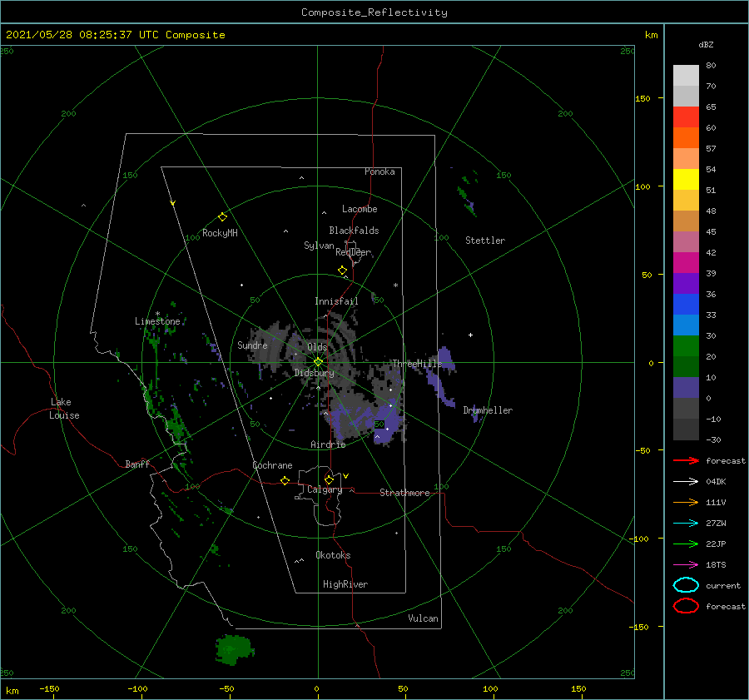The height and width of the screenshot is (700, 749).
Task: Click the ThreeHills city label
Action: [x=417, y=364]
